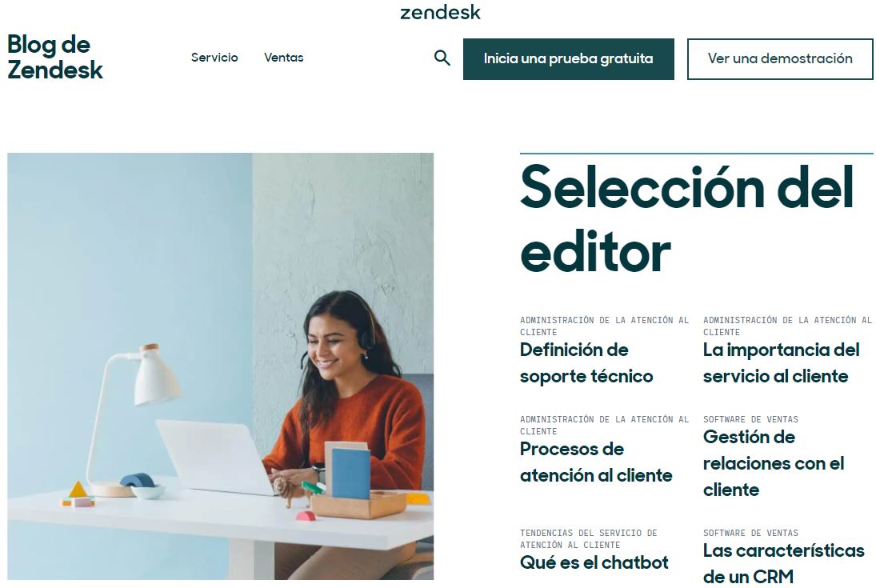Open Procesos de atención al cliente article

click(x=596, y=462)
